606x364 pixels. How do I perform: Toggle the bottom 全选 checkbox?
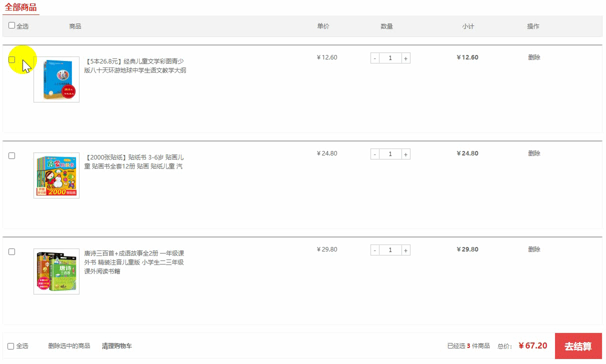11,346
